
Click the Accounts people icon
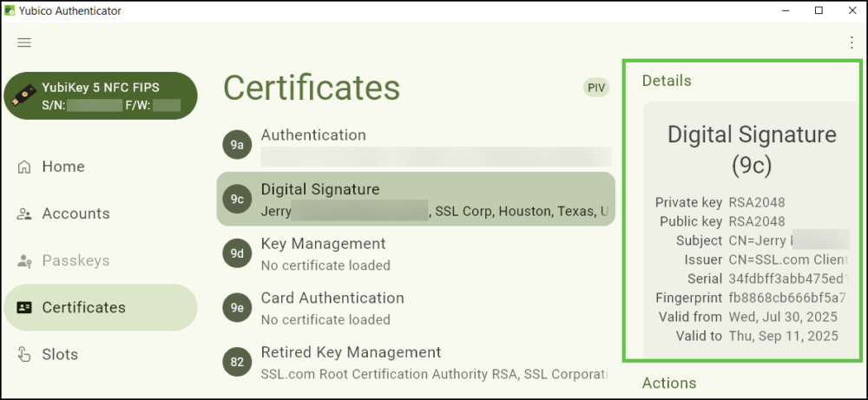click(24, 213)
